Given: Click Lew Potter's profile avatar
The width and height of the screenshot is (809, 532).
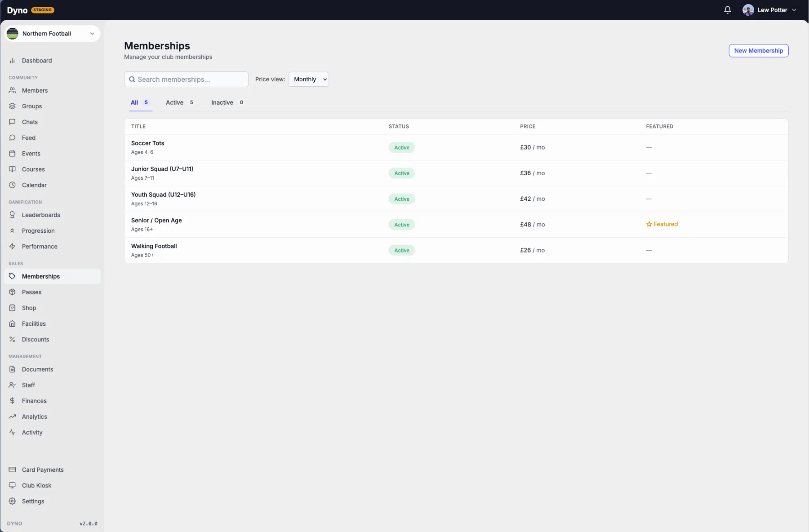Looking at the screenshot, I should coord(748,10).
